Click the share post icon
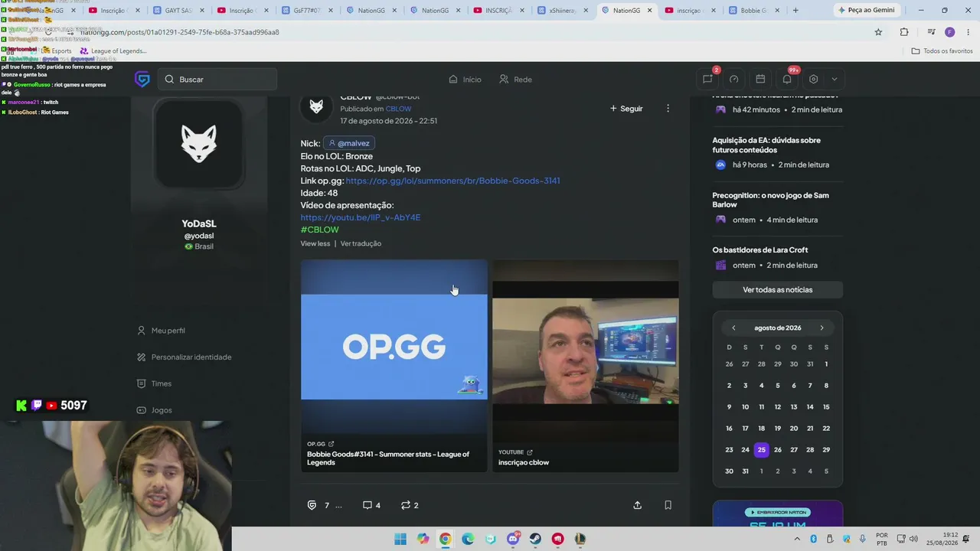Viewport: 980px width, 551px height. pos(637,505)
